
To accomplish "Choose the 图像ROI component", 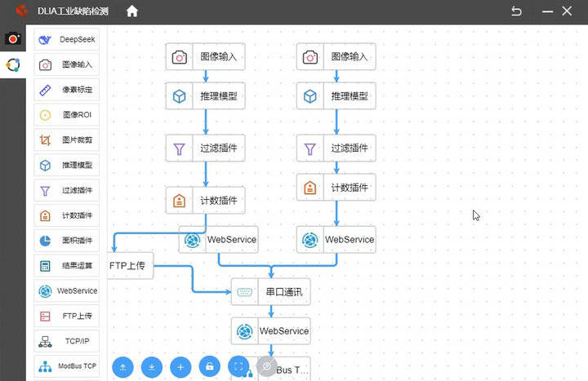I will pyautogui.click(x=66, y=115).
